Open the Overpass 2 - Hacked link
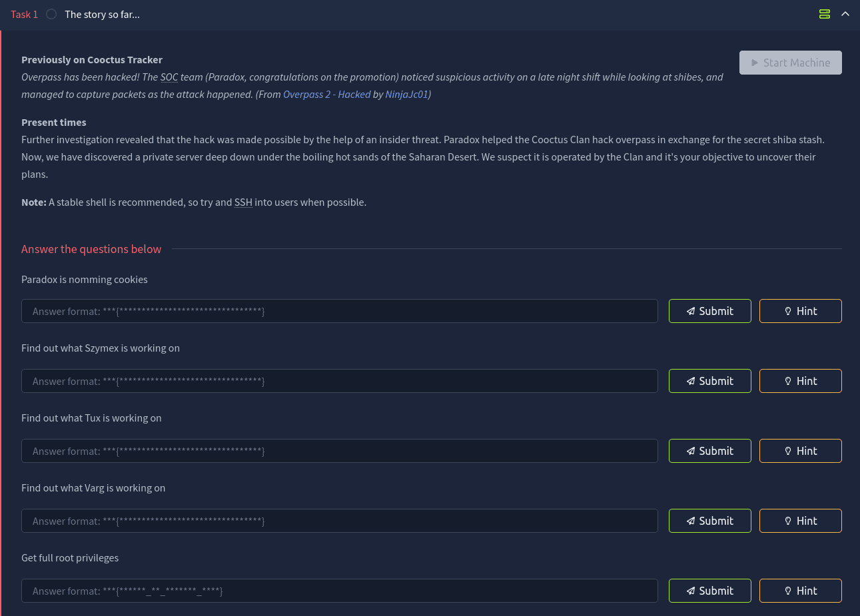Screen dimensions: 860x616 point(326,95)
